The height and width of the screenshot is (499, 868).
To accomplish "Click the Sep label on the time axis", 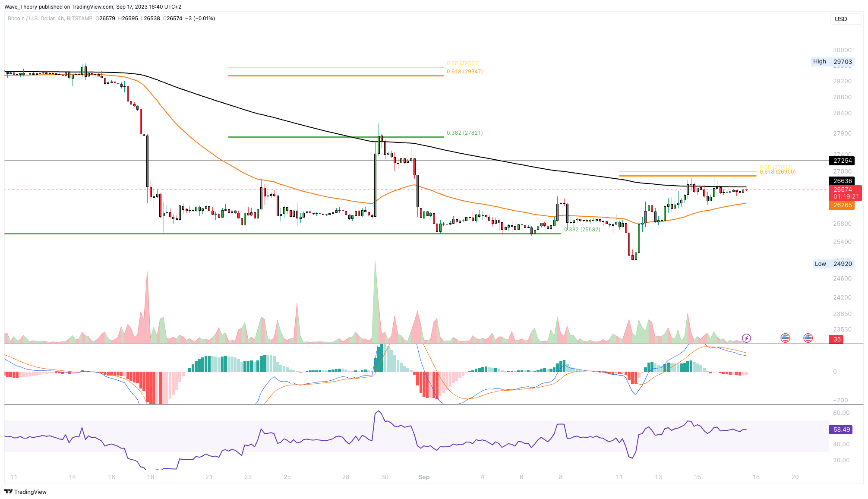I will click(424, 477).
